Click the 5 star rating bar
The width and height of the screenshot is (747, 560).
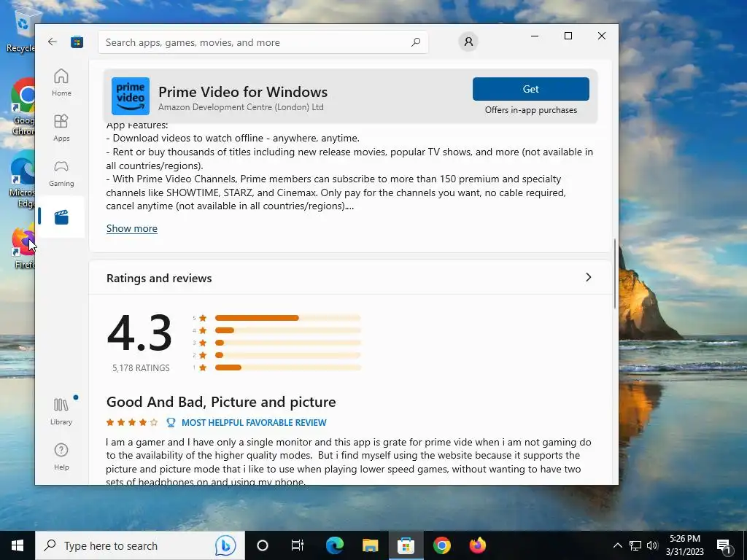287,318
